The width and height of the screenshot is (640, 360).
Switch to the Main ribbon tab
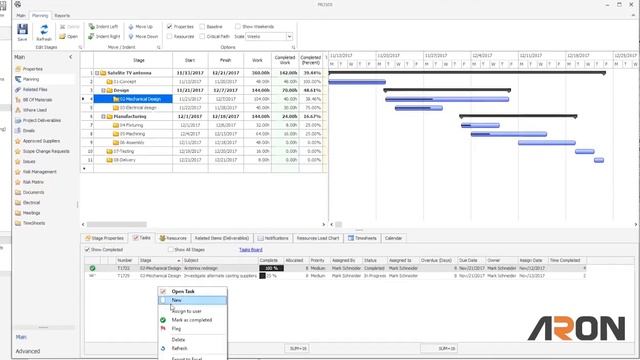pos(21,16)
